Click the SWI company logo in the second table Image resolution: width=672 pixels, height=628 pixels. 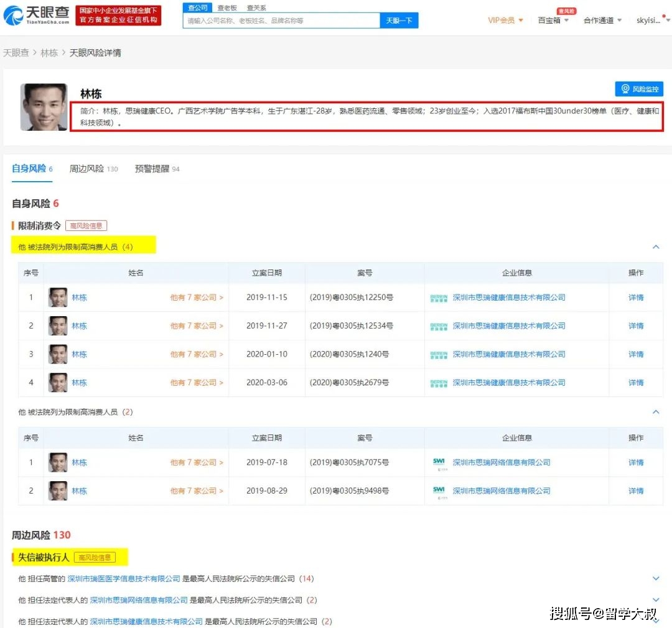coord(439,462)
